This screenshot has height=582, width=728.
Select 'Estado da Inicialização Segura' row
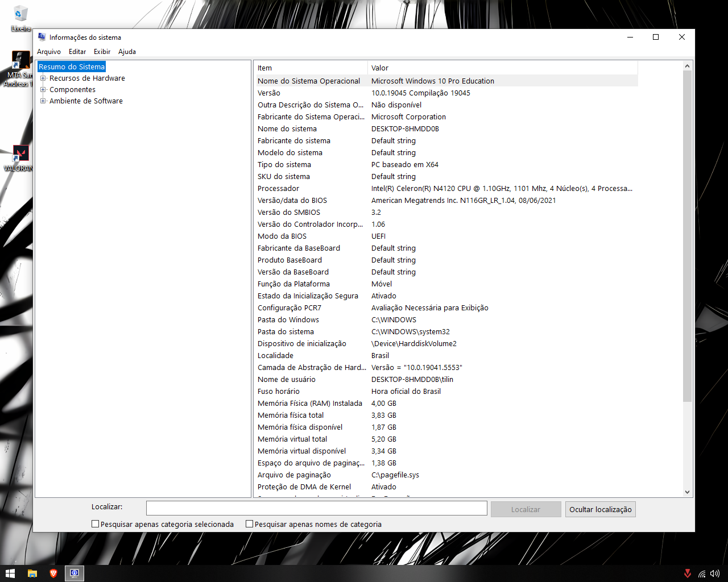coord(446,296)
